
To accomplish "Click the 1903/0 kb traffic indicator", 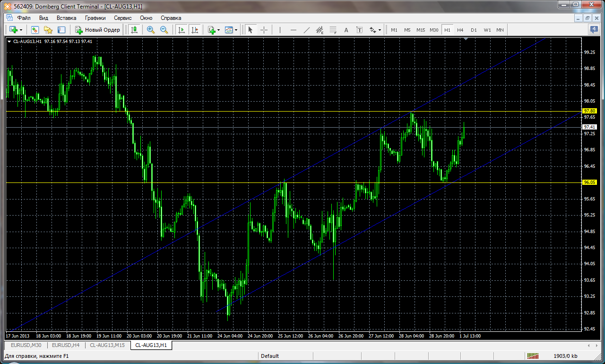I will [565, 356].
